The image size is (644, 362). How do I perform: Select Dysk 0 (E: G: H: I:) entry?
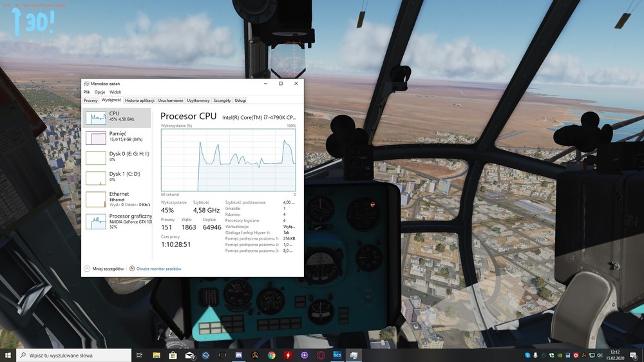[x=117, y=158]
